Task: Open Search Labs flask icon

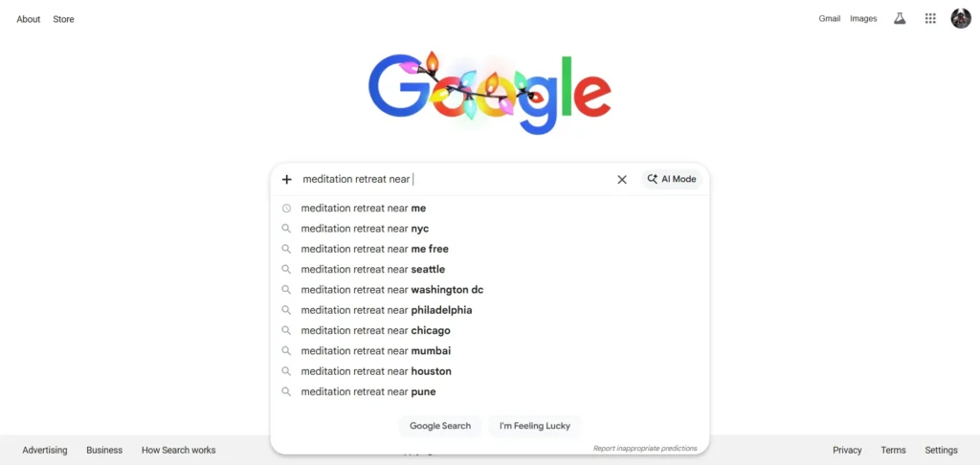Action: click(900, 18)
